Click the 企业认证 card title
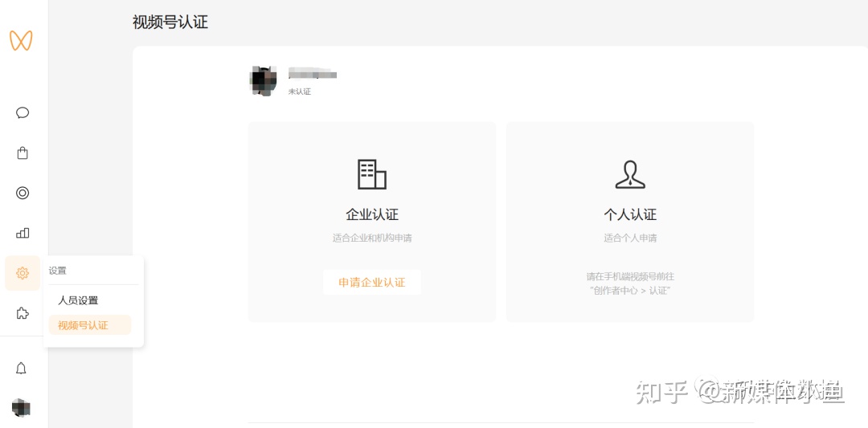Screen dimensions: 868x428 tap(371, 214)
